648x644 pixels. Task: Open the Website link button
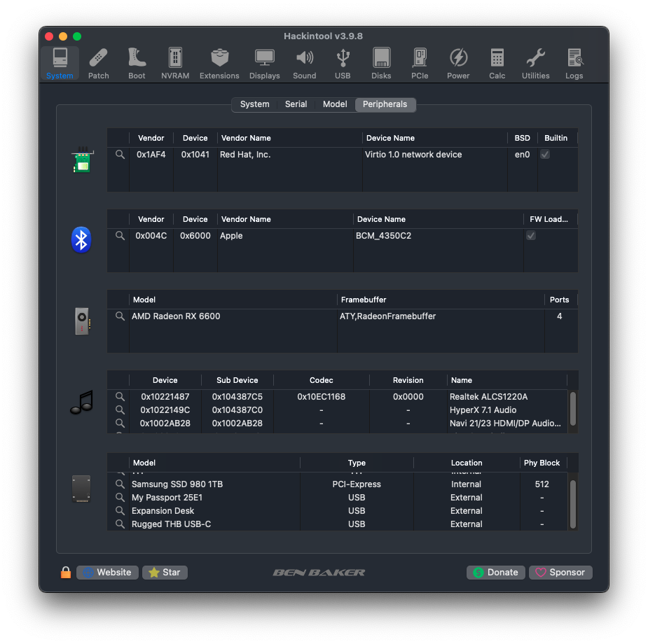click(107, 573)
